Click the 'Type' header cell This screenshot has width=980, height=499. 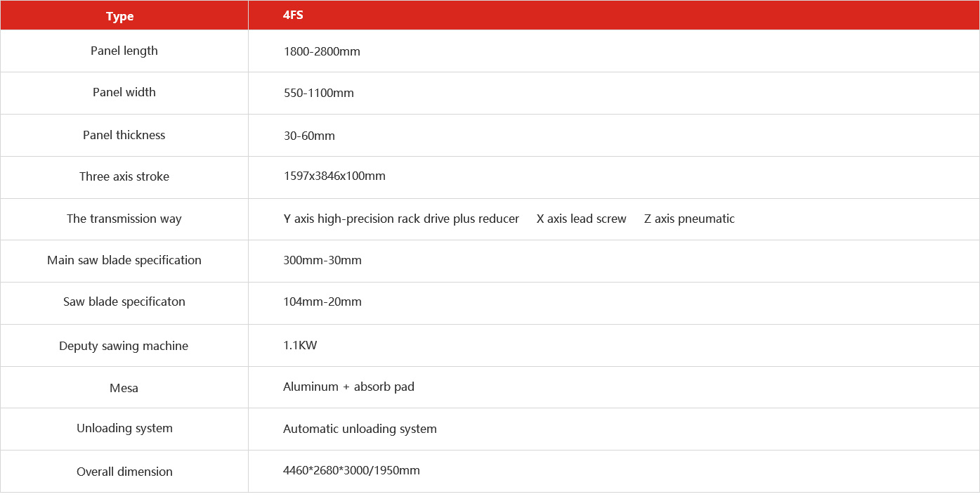(x=119, y=16)
